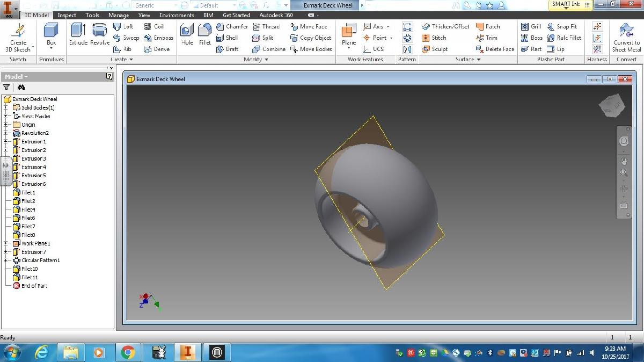Create a Box primitive
The image size is (644, 362).
51,34
